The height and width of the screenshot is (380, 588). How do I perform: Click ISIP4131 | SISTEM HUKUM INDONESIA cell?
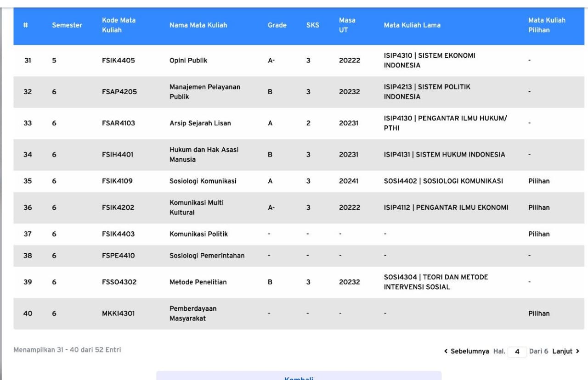point(444,155)
